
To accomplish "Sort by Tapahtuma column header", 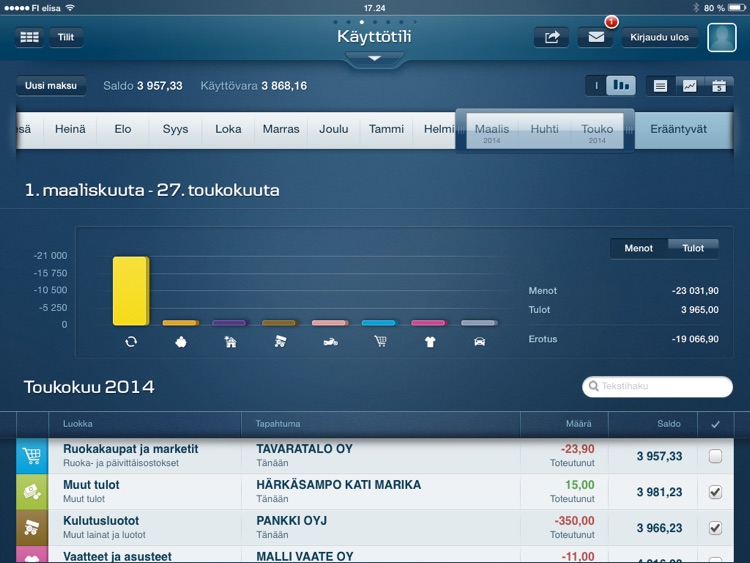I will click(278, 424).
